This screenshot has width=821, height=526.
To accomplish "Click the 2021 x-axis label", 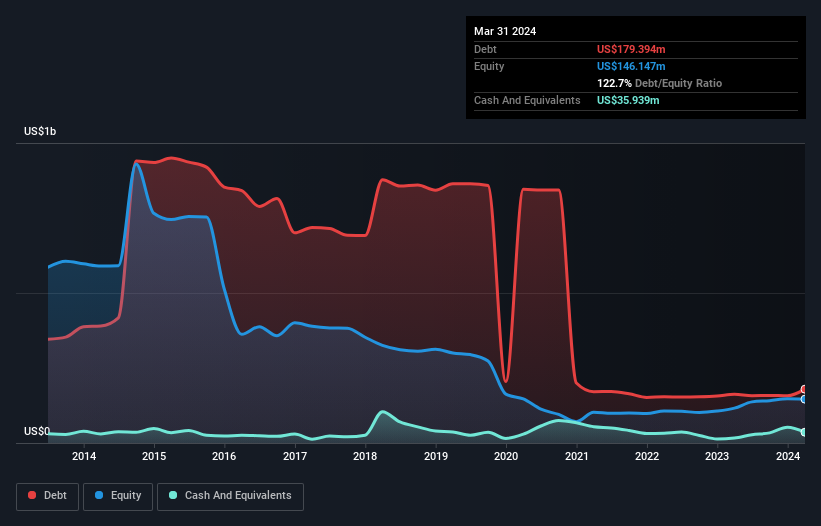I will [x=576, y=456].
